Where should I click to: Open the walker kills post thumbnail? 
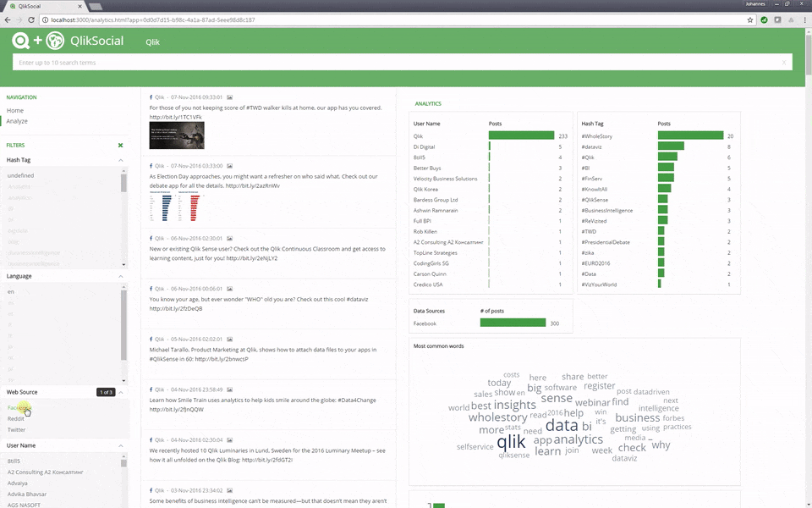click(x=177, y=135)
